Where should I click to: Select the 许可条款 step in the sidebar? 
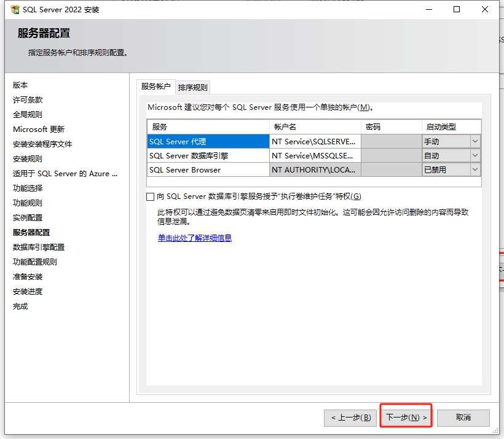pyautogui.click(x=28, y=100)
